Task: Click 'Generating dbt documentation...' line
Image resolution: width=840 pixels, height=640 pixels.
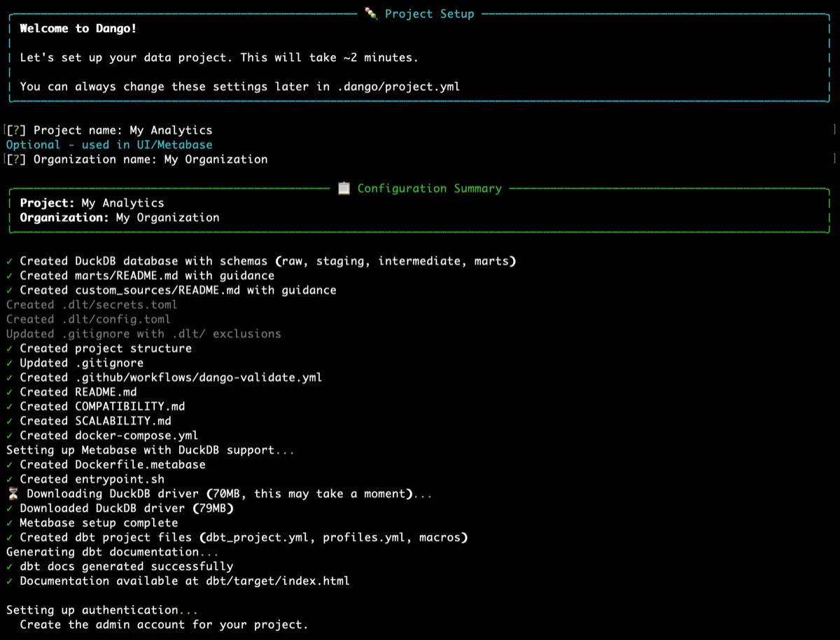Action: pos(112,552)
